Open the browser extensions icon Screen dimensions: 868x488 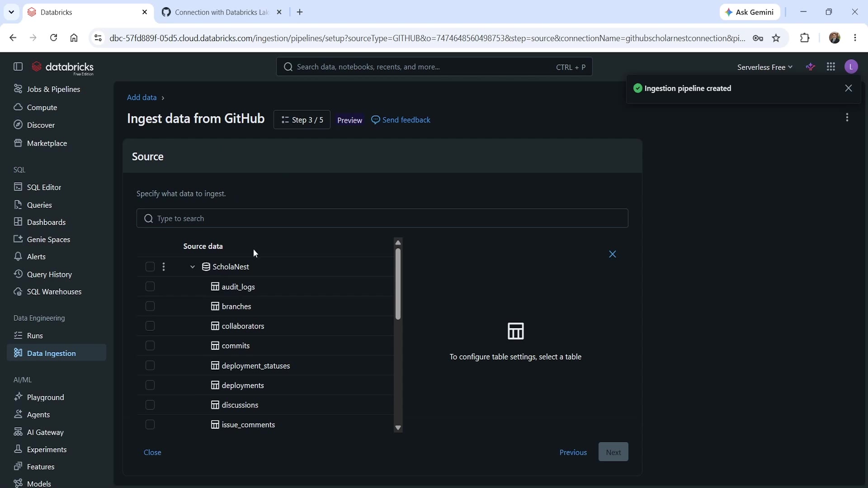[805, 38]
